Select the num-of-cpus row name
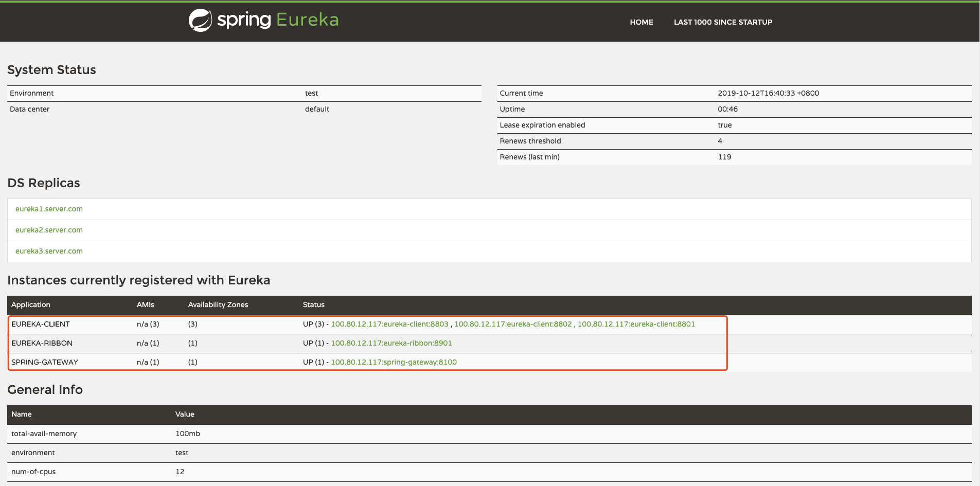980x486 pixels. (33, 472)
